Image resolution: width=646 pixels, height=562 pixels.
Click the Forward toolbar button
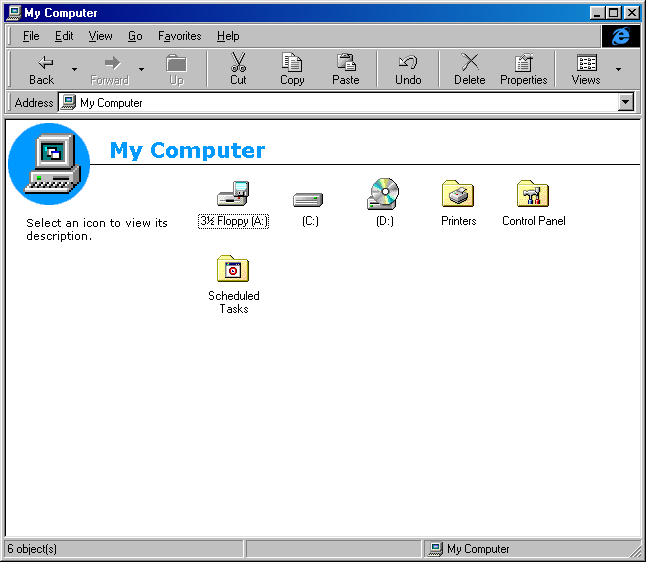(110, 69)
